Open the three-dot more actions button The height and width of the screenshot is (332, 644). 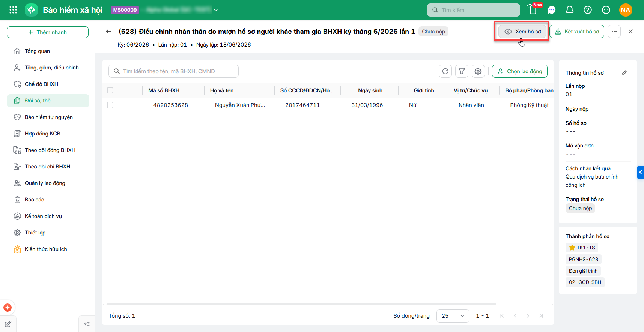614,32
